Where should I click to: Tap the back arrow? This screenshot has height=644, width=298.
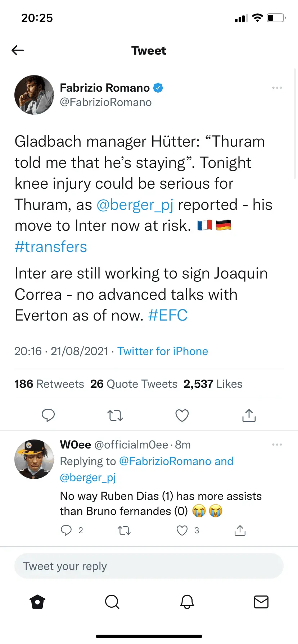[x=18, y=50]
